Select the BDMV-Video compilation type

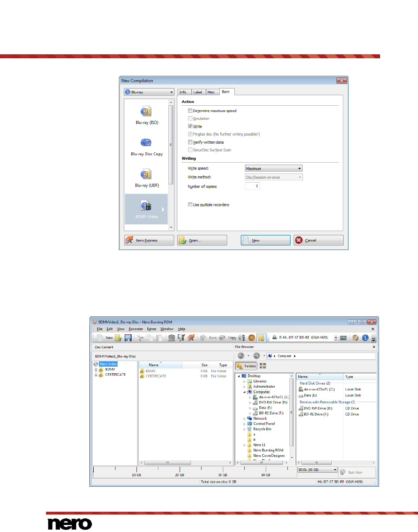click(x=146, y=209)
